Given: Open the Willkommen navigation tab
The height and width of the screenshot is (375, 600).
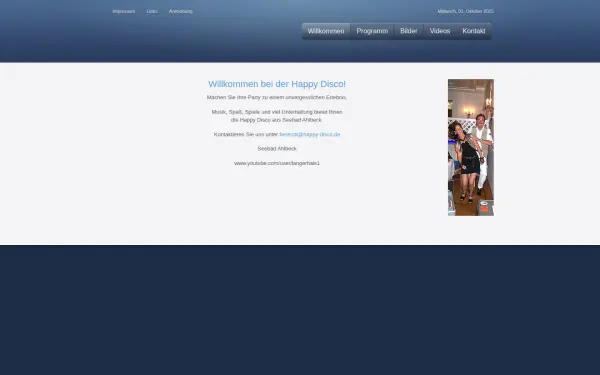Looking at the screenshot, I should [x=326, y=31].
